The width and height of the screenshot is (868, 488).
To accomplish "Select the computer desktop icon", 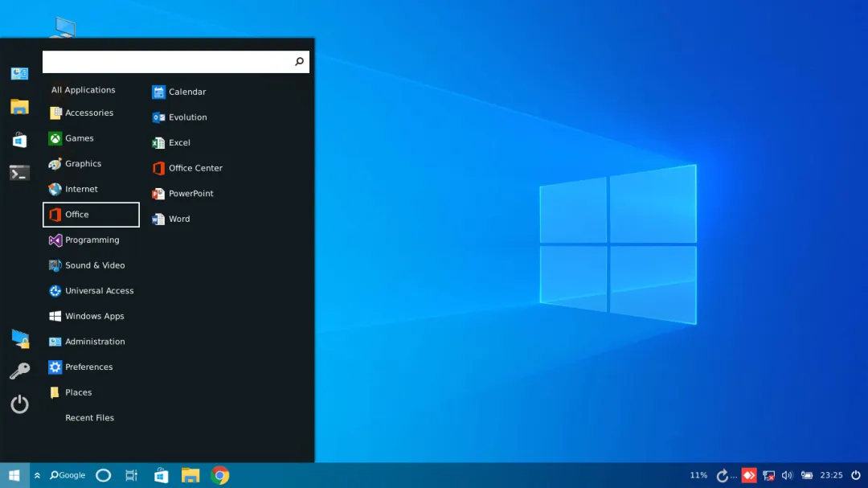I will click(x=64, y=27).
